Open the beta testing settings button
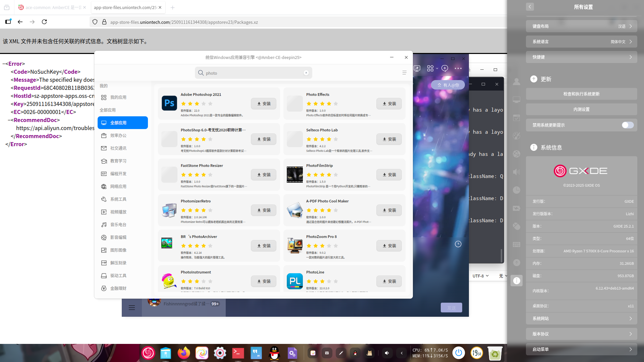Viewport: 644px width, 362px height. coord(581,109)
